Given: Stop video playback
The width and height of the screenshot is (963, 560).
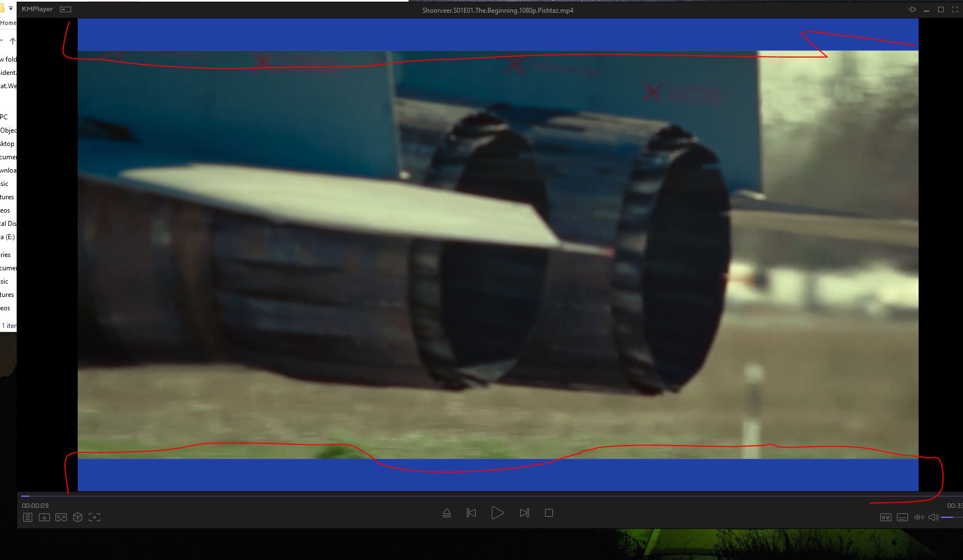Looking at the screenshot, I should click(x=549, y=513).
